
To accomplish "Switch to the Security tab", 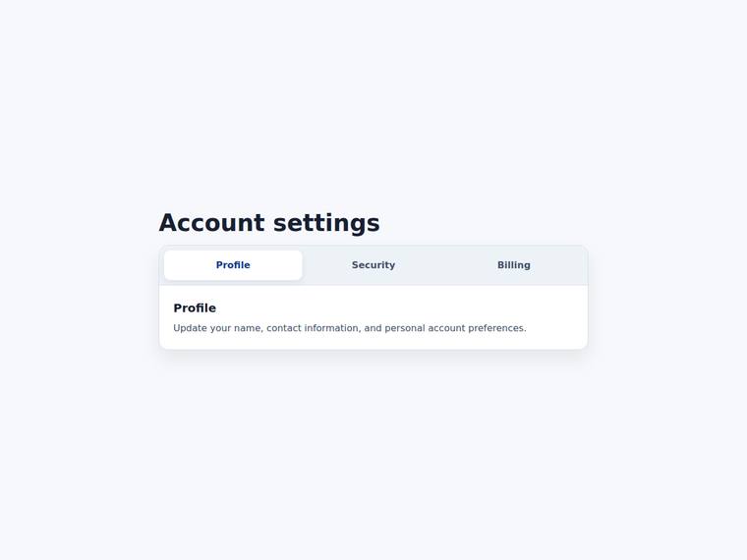I will (373, 265).
